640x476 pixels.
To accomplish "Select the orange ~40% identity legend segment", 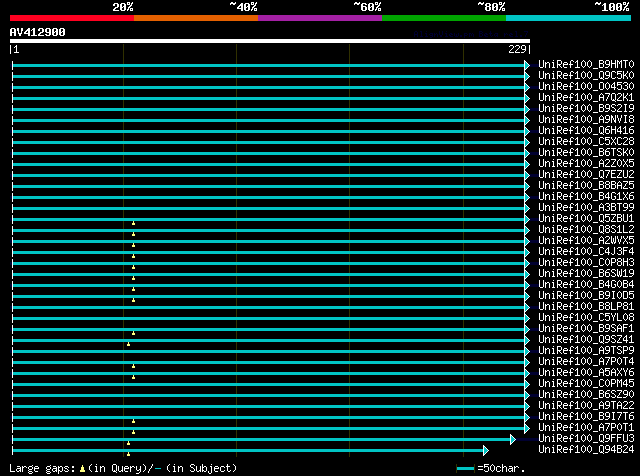I will 196,18.
